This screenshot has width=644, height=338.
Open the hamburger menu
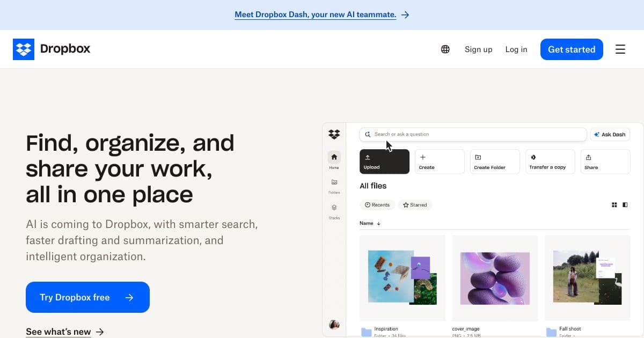[x=620, y=49]
